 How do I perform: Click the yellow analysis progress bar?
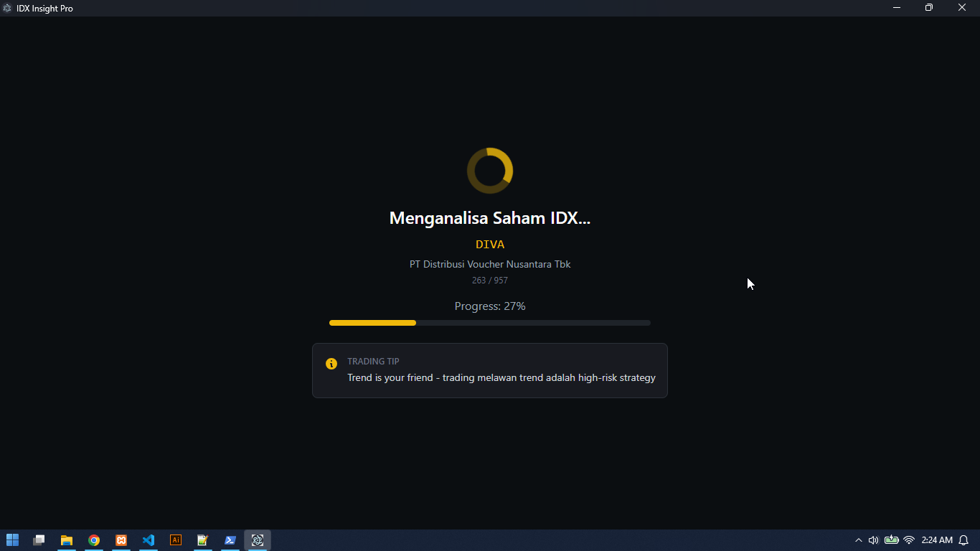[490, 323]
